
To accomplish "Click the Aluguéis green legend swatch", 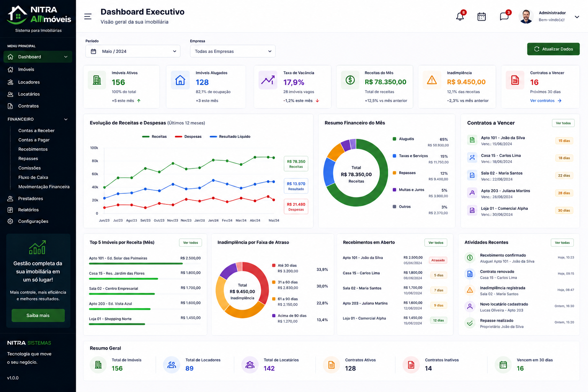I will coord(394,139).
